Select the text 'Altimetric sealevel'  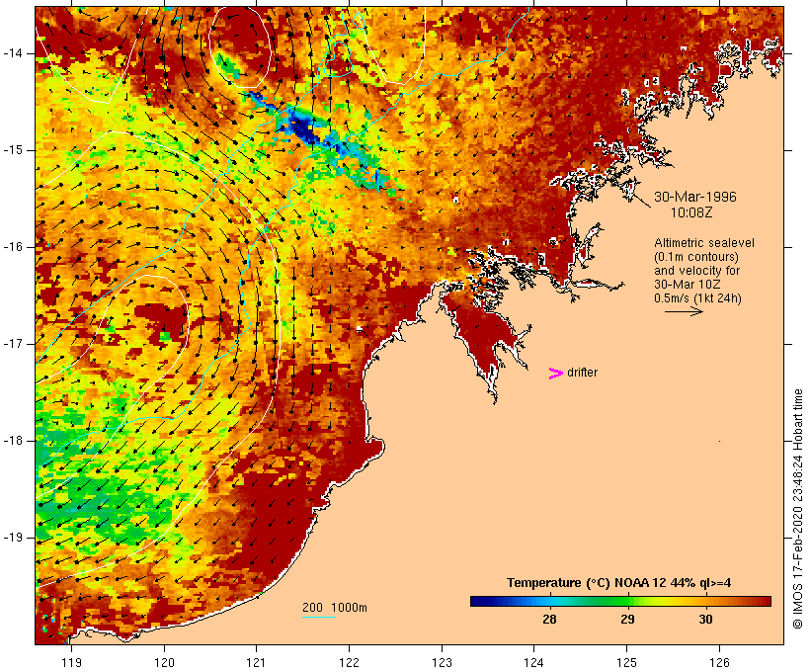[x=704, y=243]
